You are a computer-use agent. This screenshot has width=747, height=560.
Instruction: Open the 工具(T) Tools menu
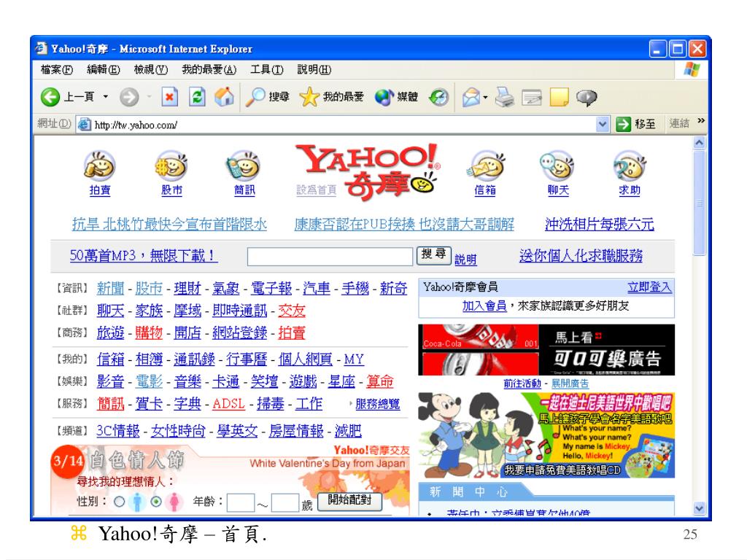267,69
